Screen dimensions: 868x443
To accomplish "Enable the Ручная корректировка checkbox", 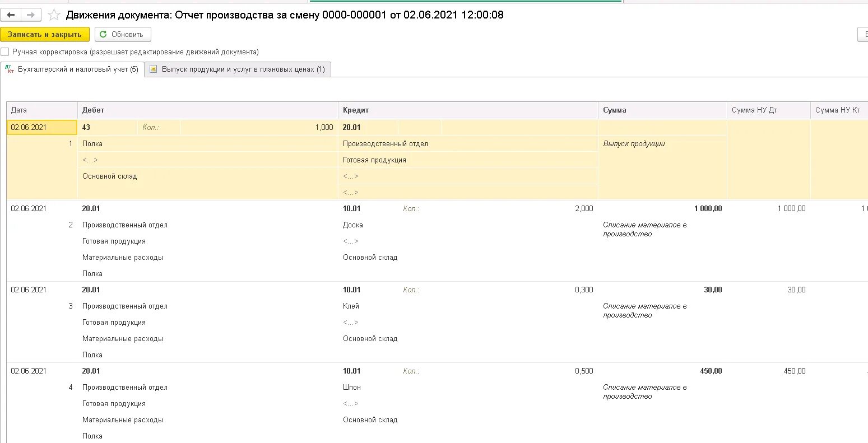I will (5, 52).
